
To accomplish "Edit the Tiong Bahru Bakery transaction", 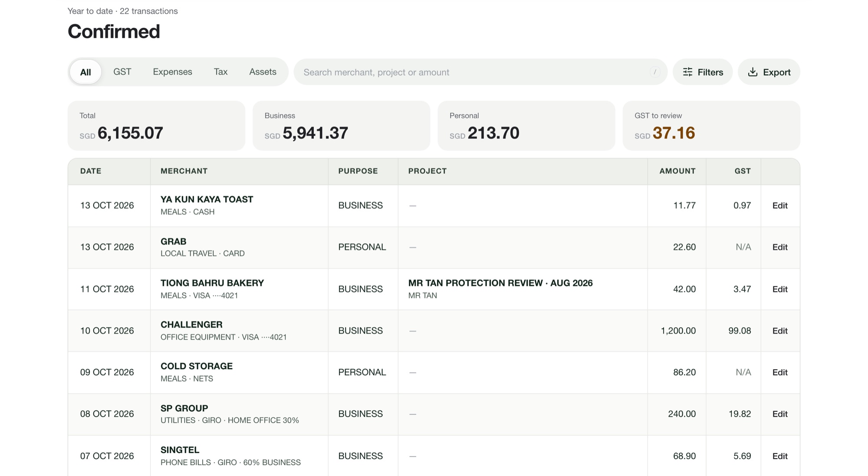I will tap(779, 289).
